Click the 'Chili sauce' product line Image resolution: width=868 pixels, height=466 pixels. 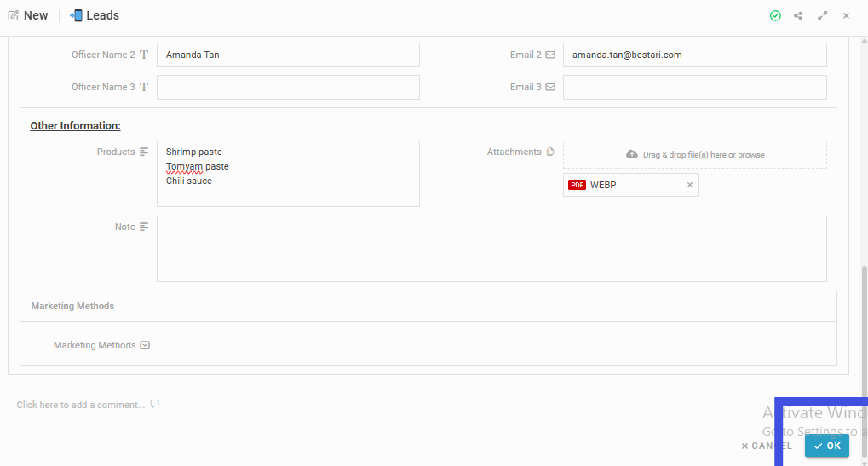(x=189, y=181)
